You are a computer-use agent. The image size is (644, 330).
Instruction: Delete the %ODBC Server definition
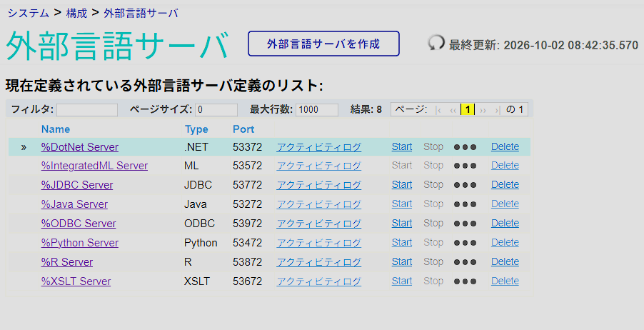click(505, 223)
